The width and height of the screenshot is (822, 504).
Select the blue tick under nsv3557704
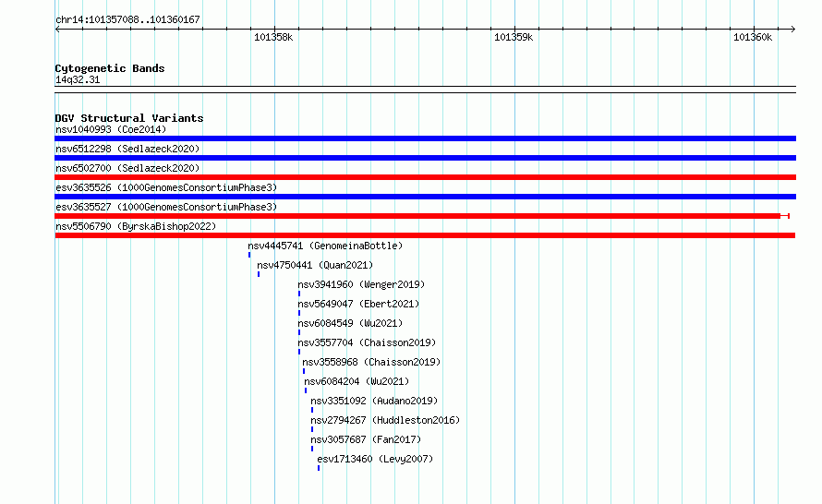pyautogui.click(x=299, y=352)
